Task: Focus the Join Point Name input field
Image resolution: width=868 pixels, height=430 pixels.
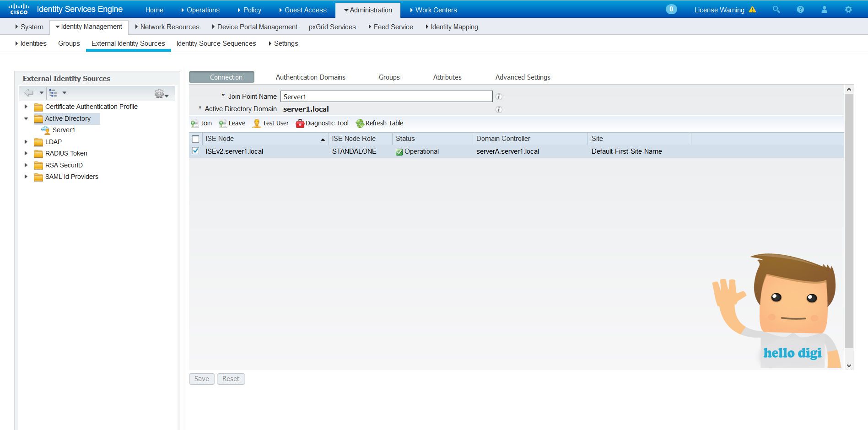Action: tap(387, 97)
